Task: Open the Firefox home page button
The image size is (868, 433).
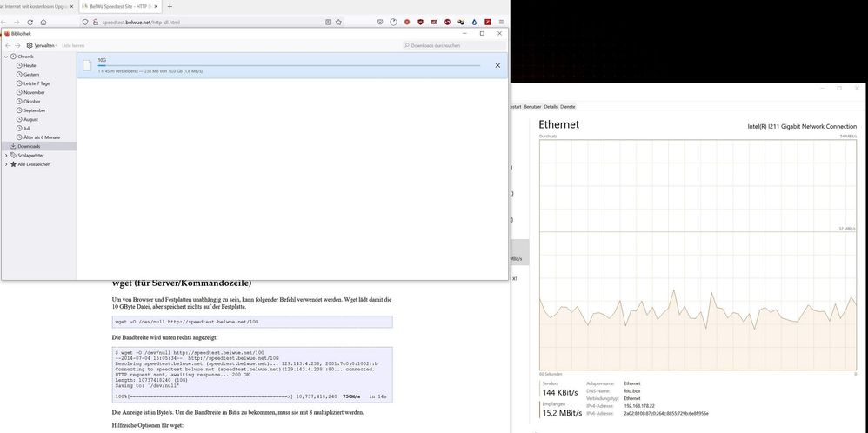Action: [43, 22]
